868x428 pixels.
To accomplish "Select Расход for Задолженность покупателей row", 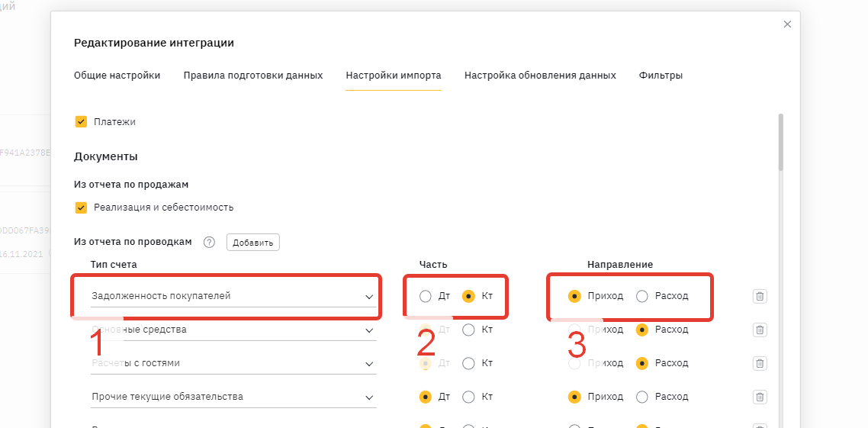I will click(642, 296).
